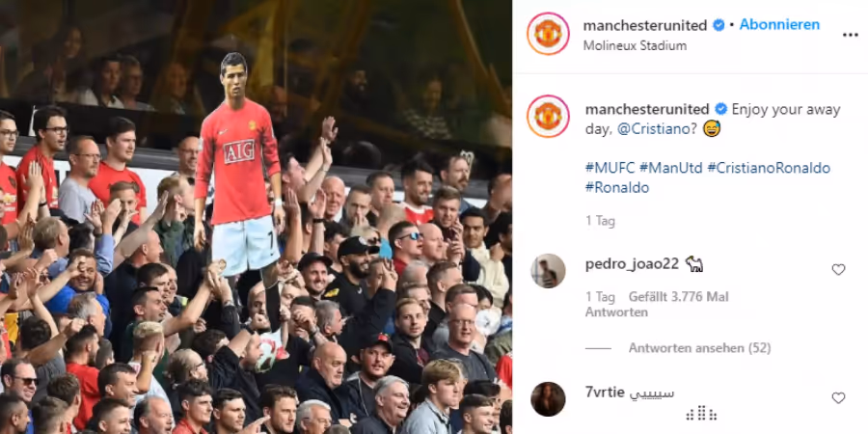This screenshot has width=868, height=434.
Task: Click the Manchester United profile avatar in header
Action: tap(548, 33)
